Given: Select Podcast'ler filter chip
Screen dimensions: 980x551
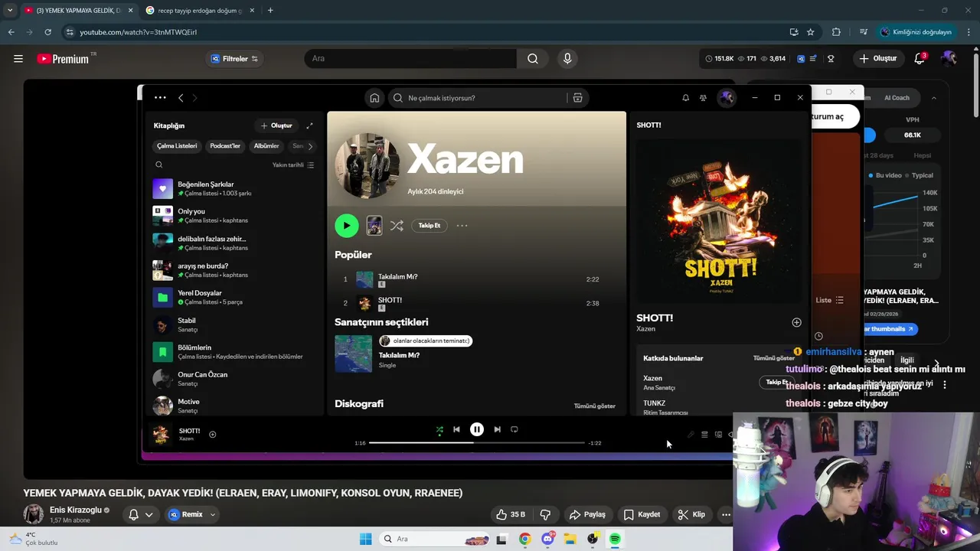Looking at the screenshot, I should [225, 146].
